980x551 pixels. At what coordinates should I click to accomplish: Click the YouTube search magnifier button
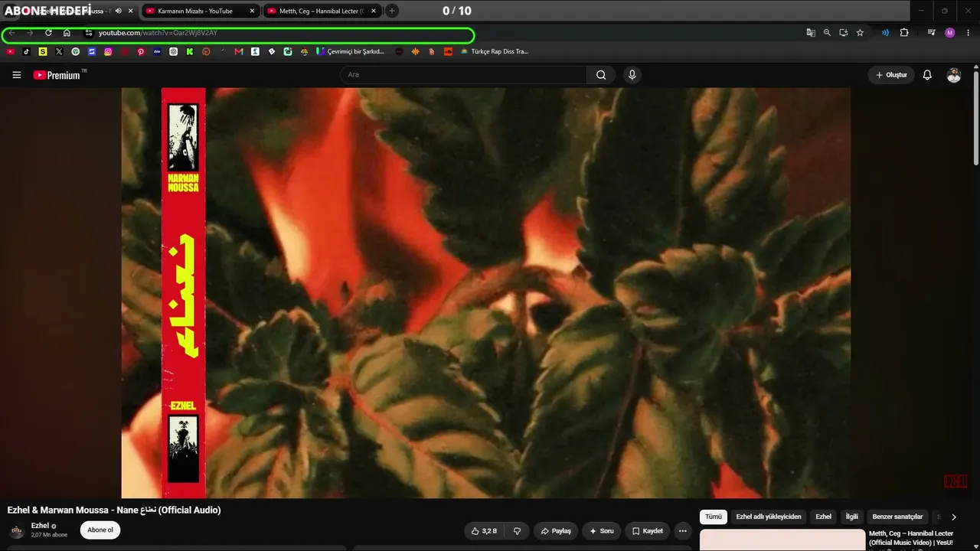tap(601, 75)
